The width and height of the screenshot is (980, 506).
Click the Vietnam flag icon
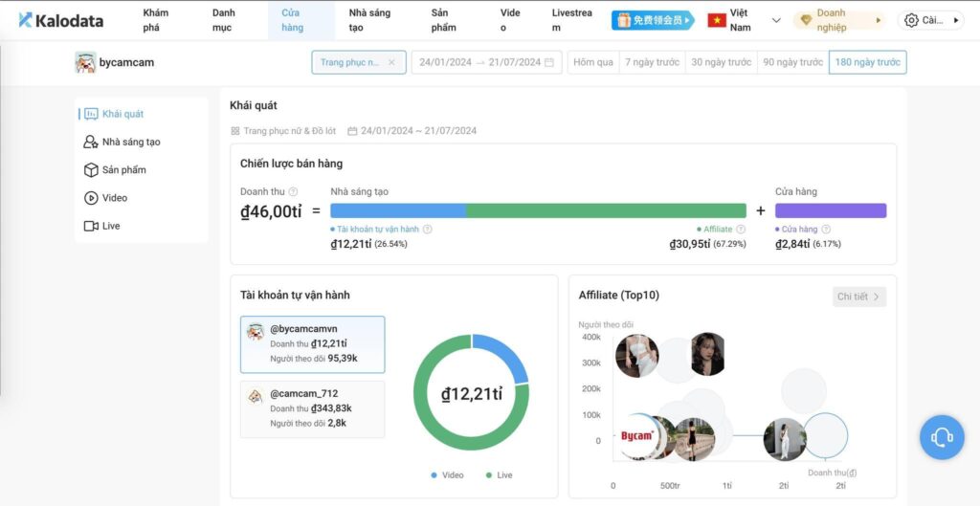point(717,20)
